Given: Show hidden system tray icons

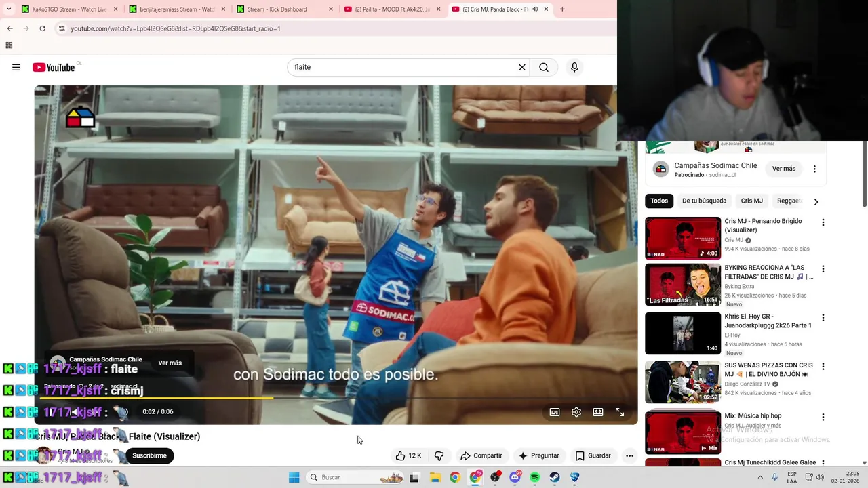Looking at the screenshot, I should pos(759,477).
